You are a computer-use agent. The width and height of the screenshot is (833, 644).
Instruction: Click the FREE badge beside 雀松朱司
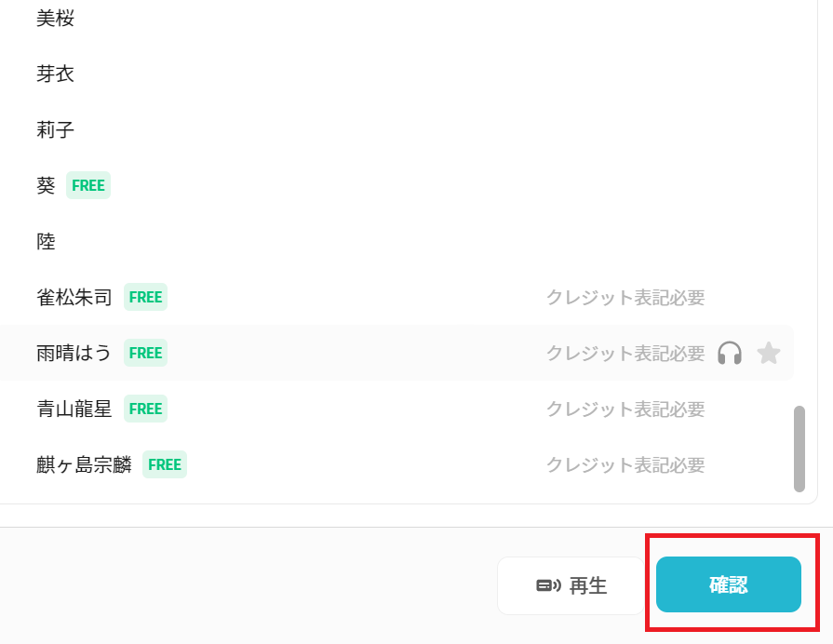[145, 297]
